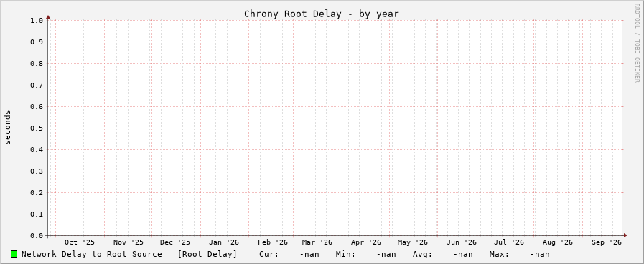Select the 'Max:' statistic label
The image size is (644, 264).
[x=500, y=254]
